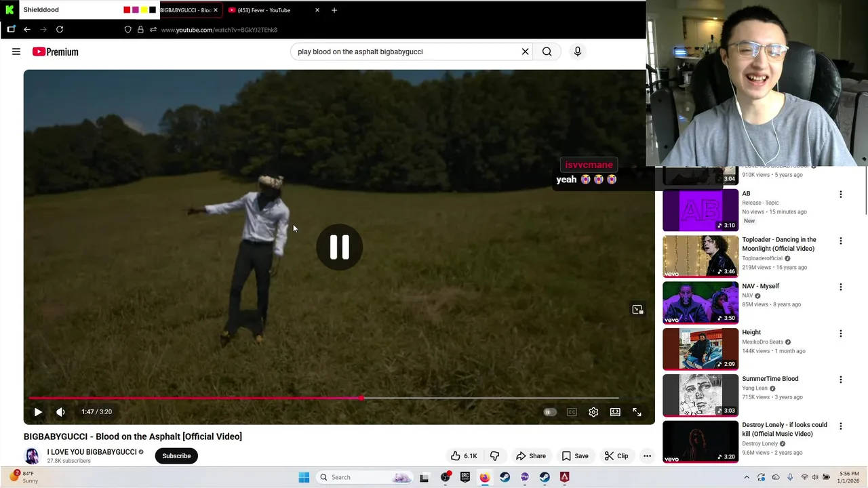
Task: Open the shield tracking protection icon
Action: click(x=127, y=30)
